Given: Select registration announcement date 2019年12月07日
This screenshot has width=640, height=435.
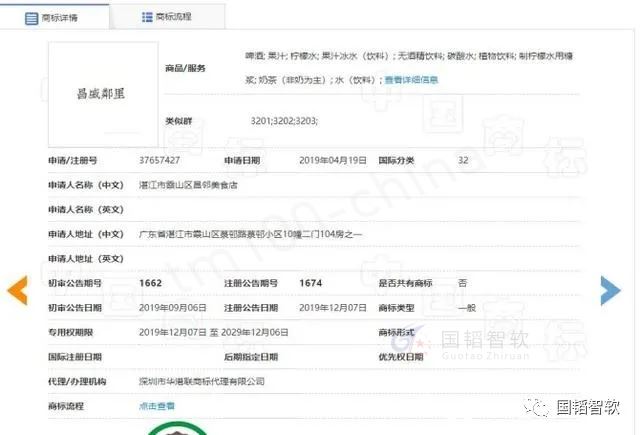Looking at the screenshot, I should coord(333,308).
